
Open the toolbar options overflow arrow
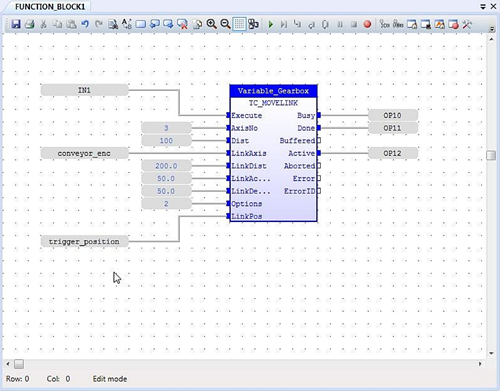(492, 29)
